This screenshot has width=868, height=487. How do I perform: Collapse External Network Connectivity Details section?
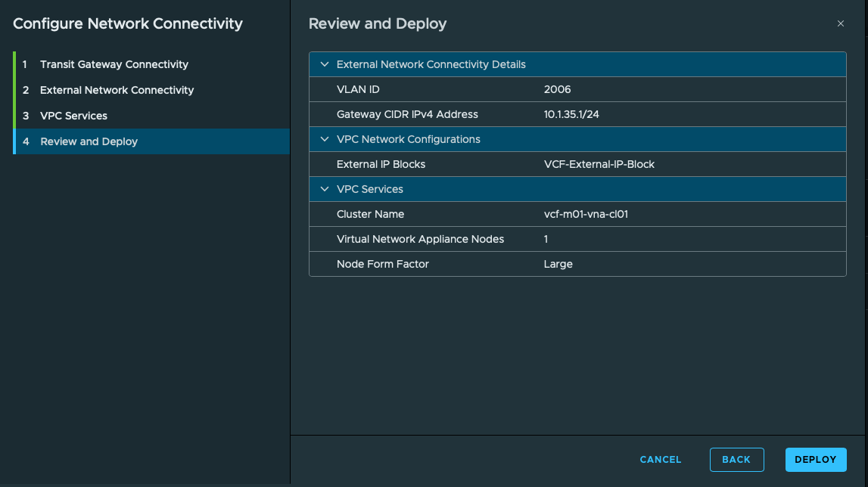325,64
